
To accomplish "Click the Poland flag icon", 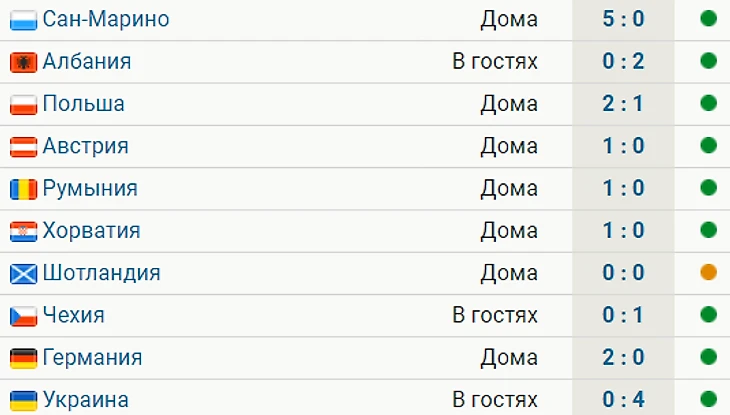I will coord(23,104).
